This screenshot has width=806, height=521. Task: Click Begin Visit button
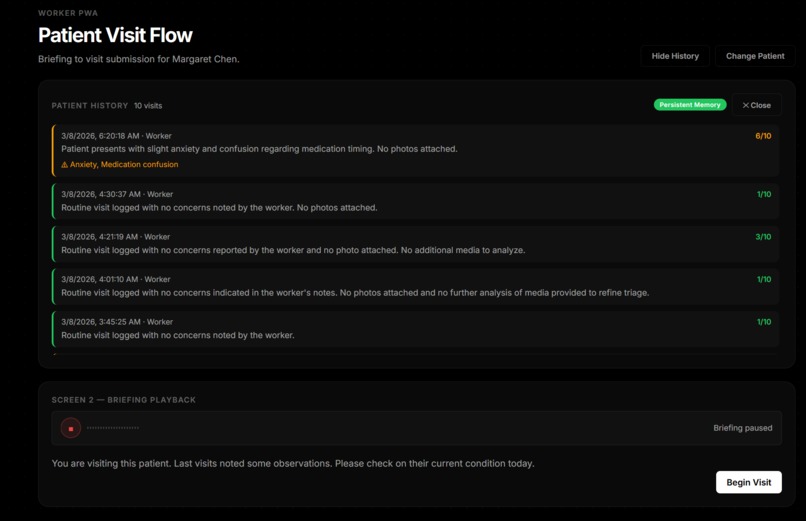point(748,482)
